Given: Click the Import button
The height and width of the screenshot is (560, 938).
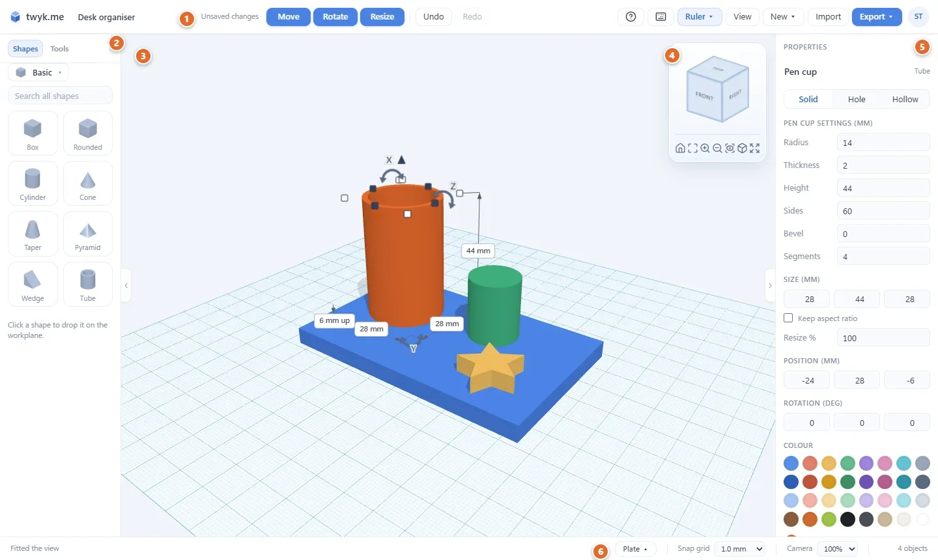Looking at the screenshot, I should pyautogui.click(x=828, y=17).
